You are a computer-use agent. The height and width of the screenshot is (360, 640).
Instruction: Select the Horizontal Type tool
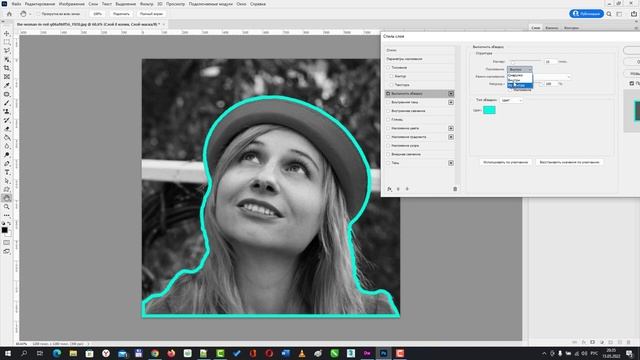pyautogui.click(x=7, y=172)
